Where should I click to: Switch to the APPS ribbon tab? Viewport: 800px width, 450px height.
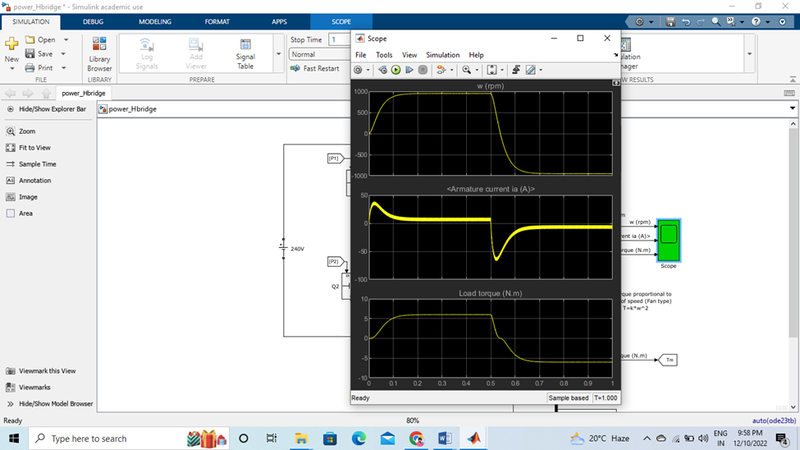click(279, 22)
